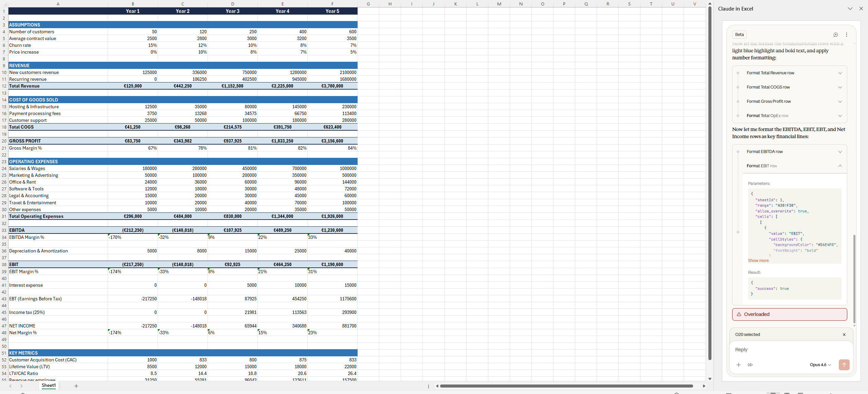This screenshot has width=868, height=394.
Task: Click the right sheet navigation arrow
Action: 21,386
